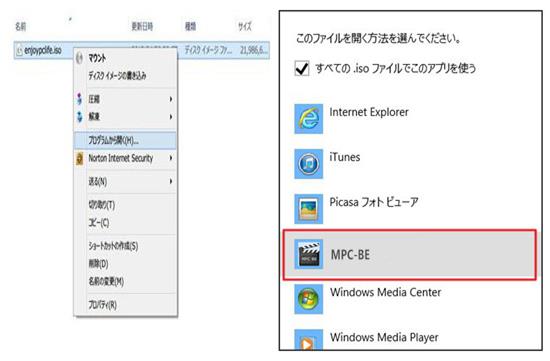Screen dimensions: 550x361
Task: Click the 21,986,6... size cell
Action: 254,51
